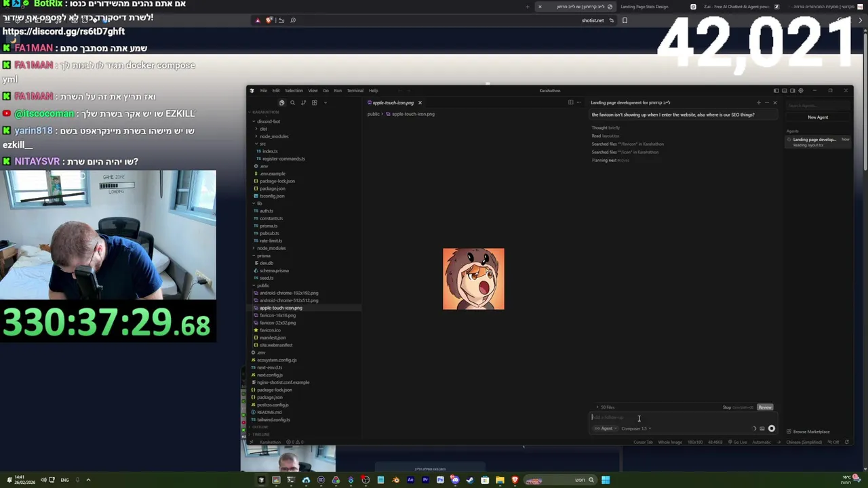The image size is (868, 488).
Task: Click the New Agent button
Action: click(818, 117)
